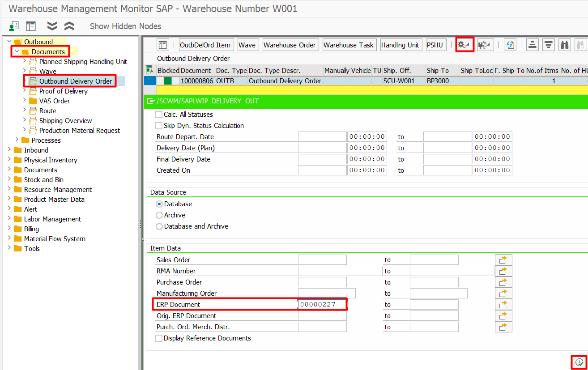Select the Wave tree item
Viewport: 588px width, 370px height.
coord(48,72)
